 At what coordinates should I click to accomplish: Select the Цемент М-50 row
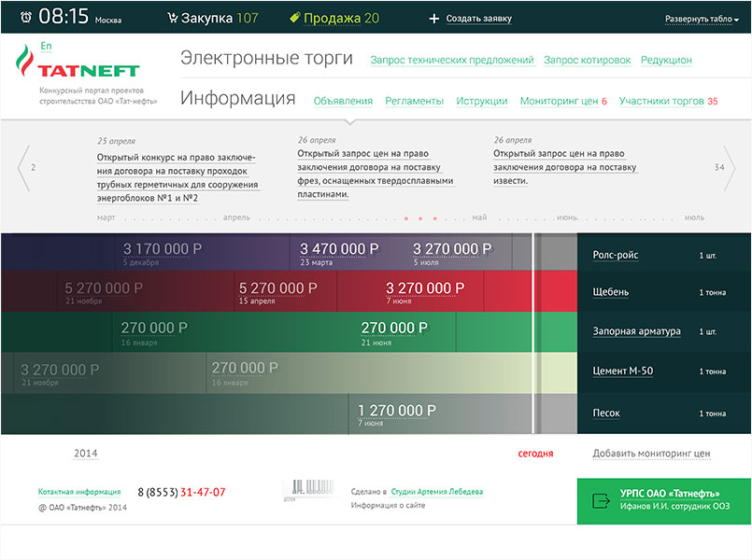point(623,371)
